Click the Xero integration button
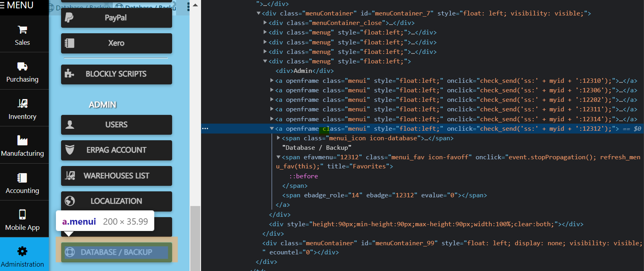644x271 pixels. pyautogui.click(x=117, y=43)
